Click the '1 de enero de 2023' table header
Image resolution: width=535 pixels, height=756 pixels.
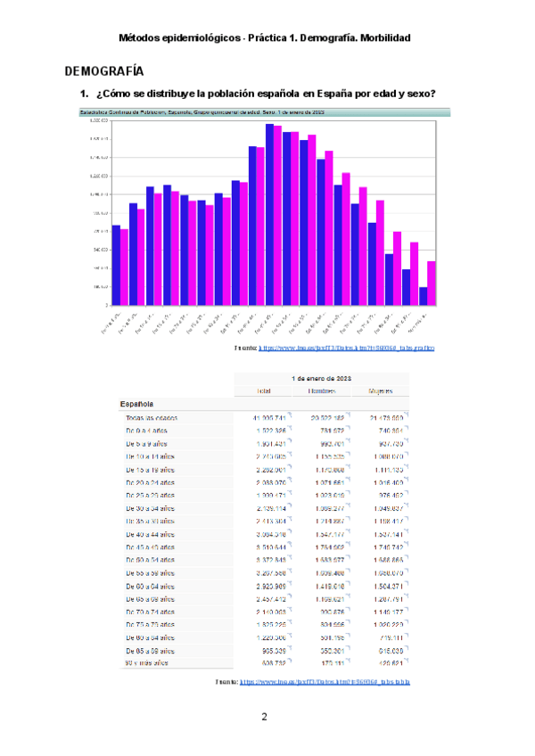[x=322, y=378]
